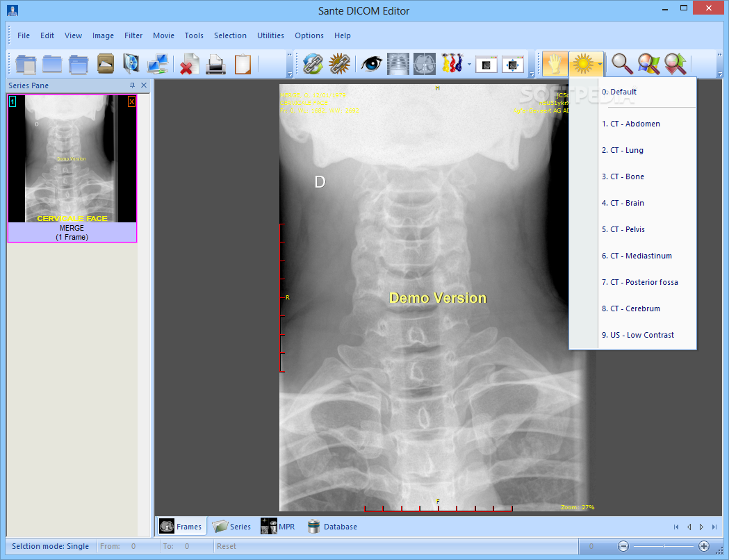Open the Tools menu

coord(194,35)
